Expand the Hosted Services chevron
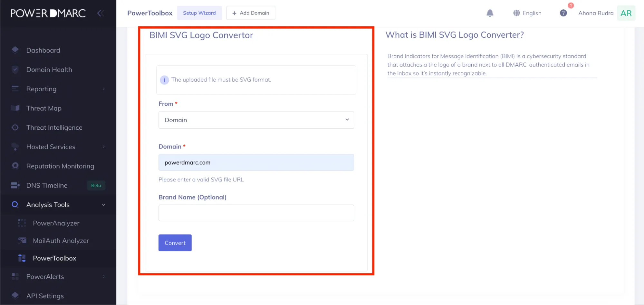644x305 pixels. pos(103,147)
